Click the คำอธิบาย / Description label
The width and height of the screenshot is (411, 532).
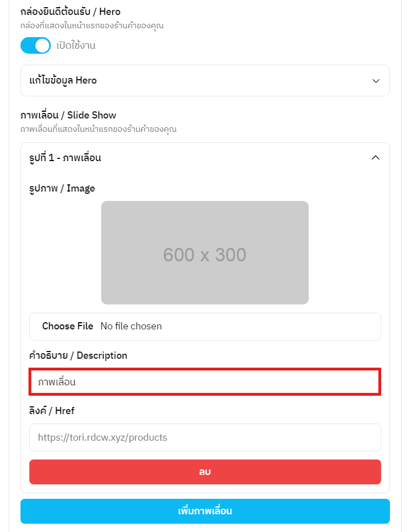click(78, 355)
